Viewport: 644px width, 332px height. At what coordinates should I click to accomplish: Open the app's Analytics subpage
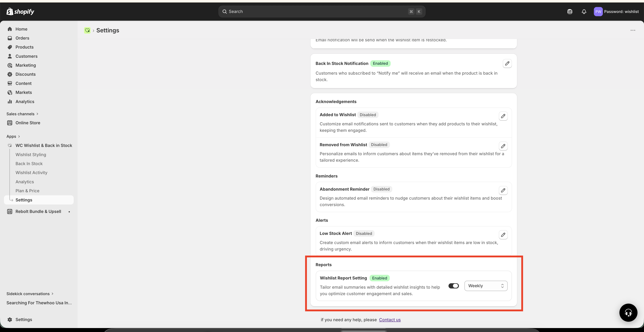pyautogui.click(x=25, y=182)
